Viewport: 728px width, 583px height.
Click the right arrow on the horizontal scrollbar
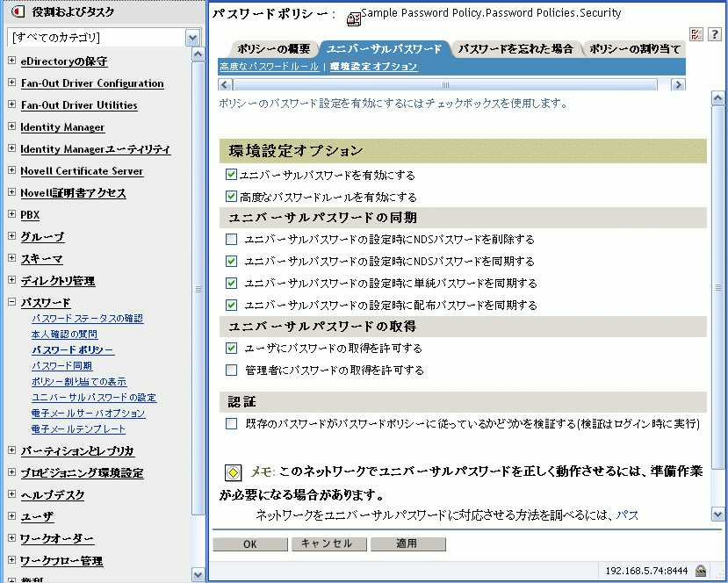click(x=677, y=83)
